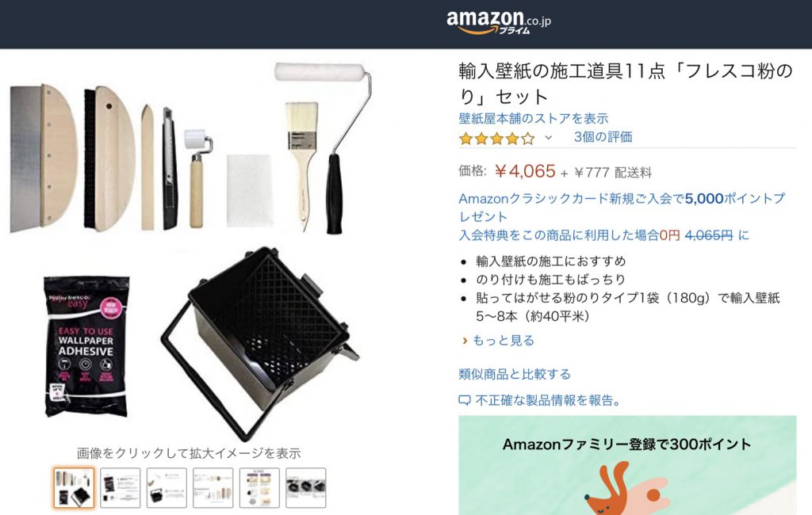Select the fifth product thumbnail
This screenshot has width=812, height=515.
[259, 488]
